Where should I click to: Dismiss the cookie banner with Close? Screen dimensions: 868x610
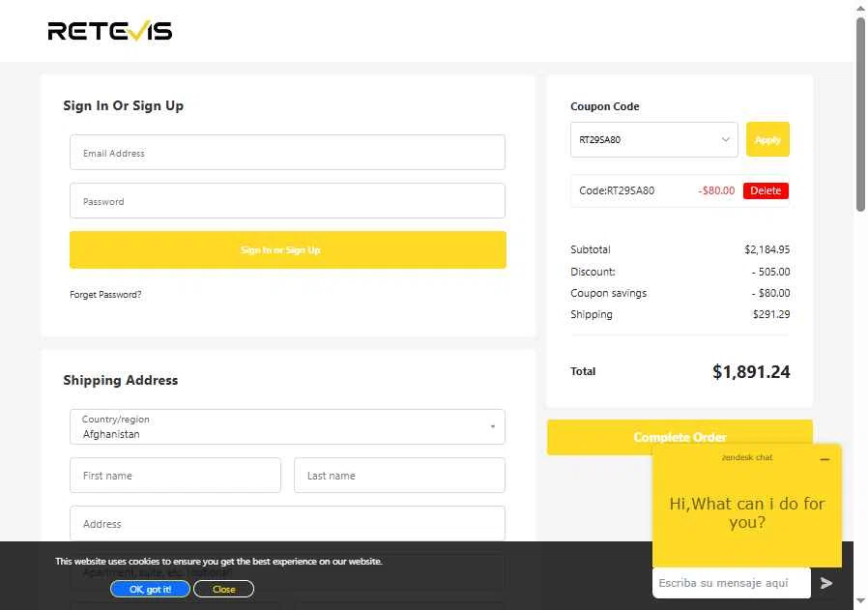point(223,589)
